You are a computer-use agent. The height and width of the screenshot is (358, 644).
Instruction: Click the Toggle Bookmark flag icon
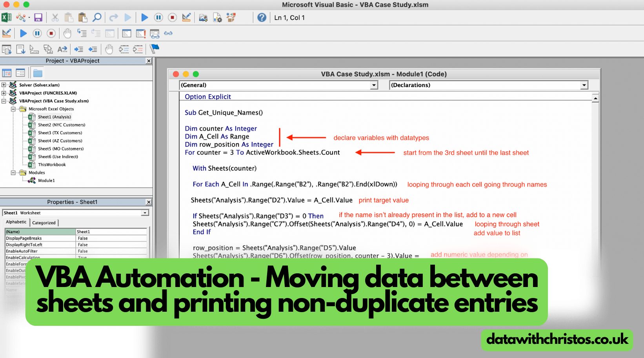pos(154,49)
